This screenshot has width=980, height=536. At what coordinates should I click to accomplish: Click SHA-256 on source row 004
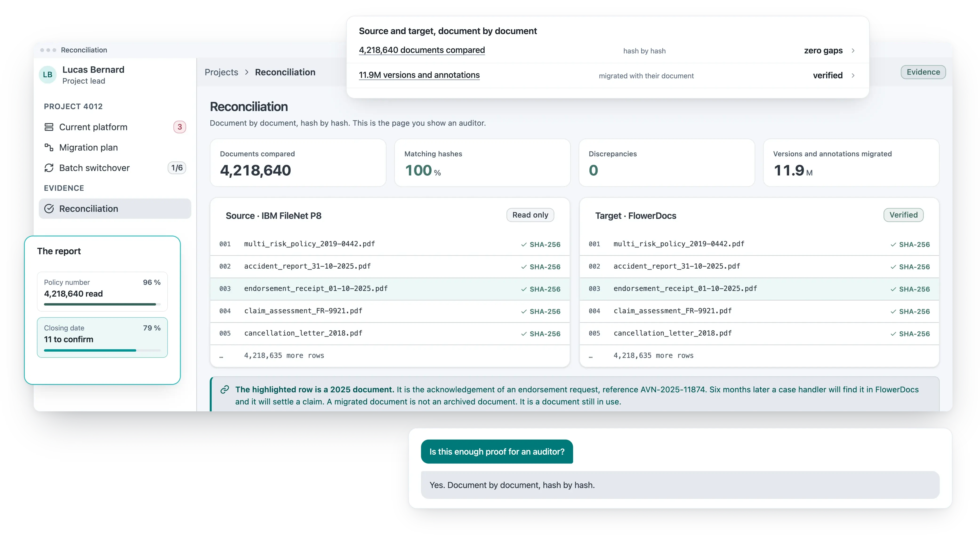(545, 312)
